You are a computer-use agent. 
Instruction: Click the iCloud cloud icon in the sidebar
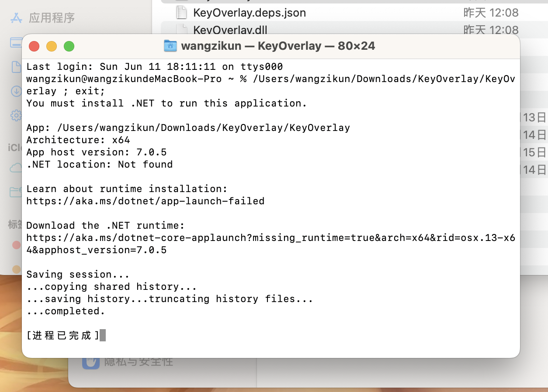(x=16, y=168)
